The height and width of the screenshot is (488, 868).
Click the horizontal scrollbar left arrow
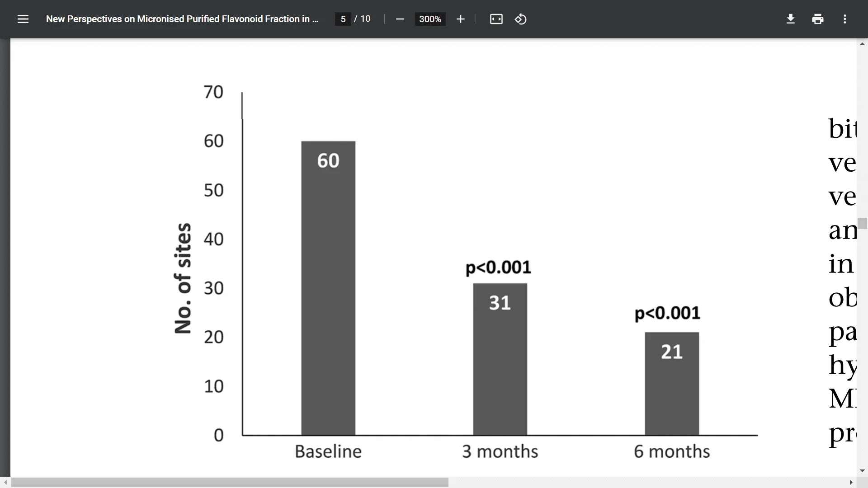click(x=5, y=483)
